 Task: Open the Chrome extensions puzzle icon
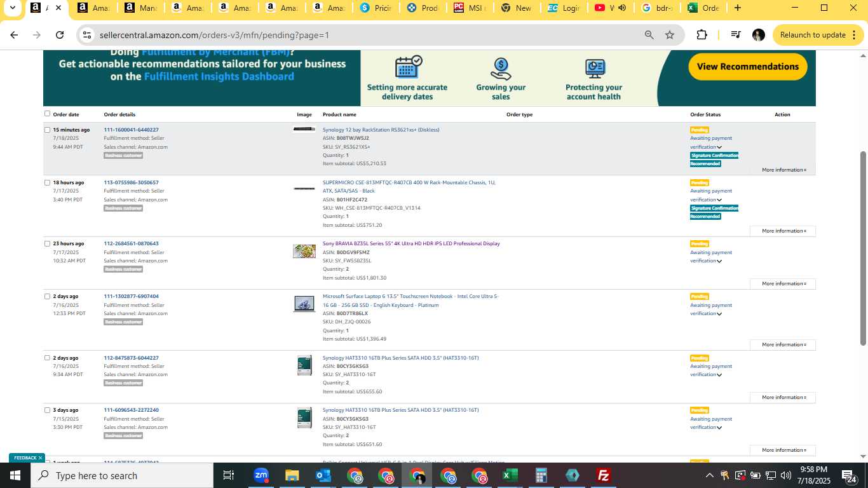point(702,35)
